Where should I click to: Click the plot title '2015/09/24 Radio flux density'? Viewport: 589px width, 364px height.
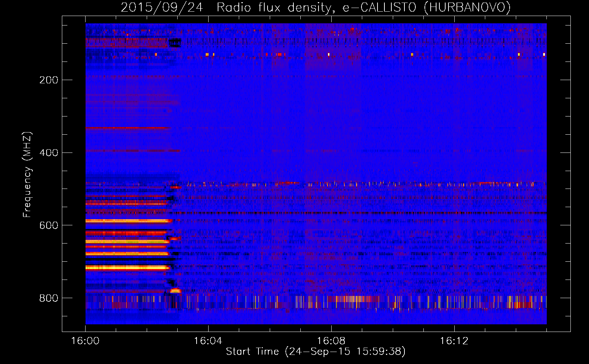[x=316, y=7]
